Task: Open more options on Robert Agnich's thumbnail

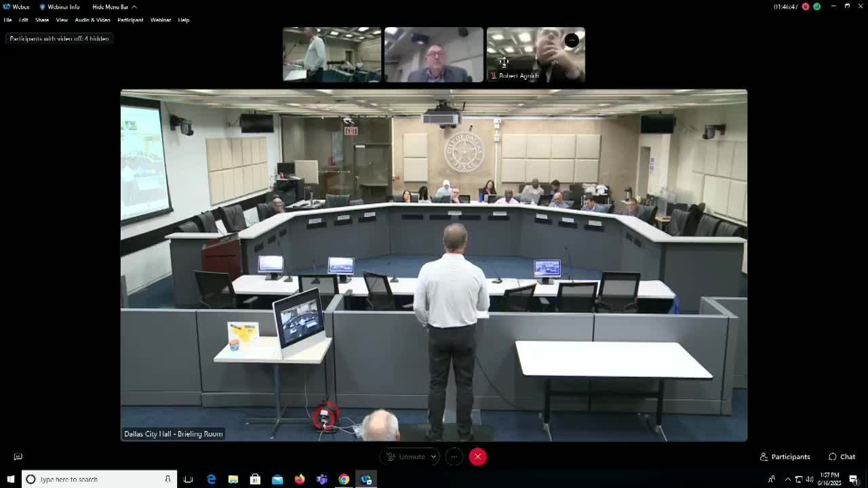Action: (x=572, y=40)
